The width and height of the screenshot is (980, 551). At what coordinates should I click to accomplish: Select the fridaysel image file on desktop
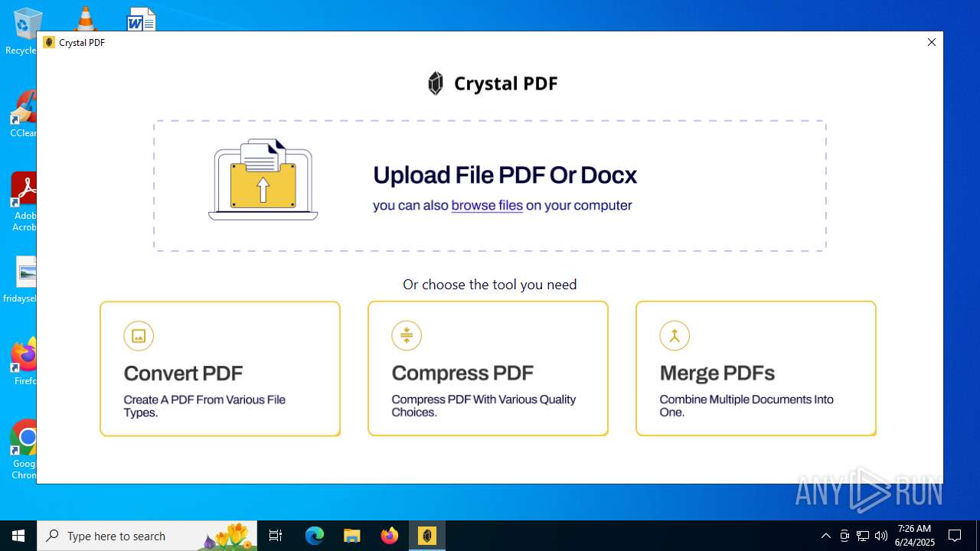pos(21,280)
